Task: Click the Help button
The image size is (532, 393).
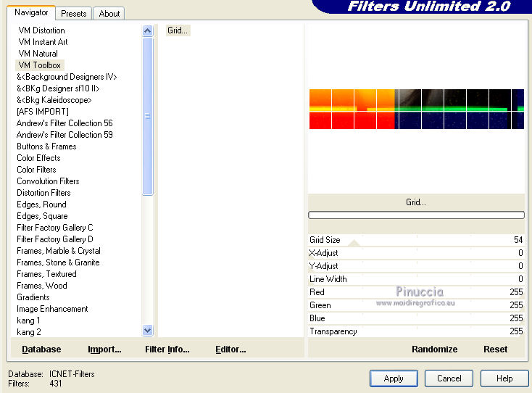Action: pyautogui.click(x=504, y=378)
